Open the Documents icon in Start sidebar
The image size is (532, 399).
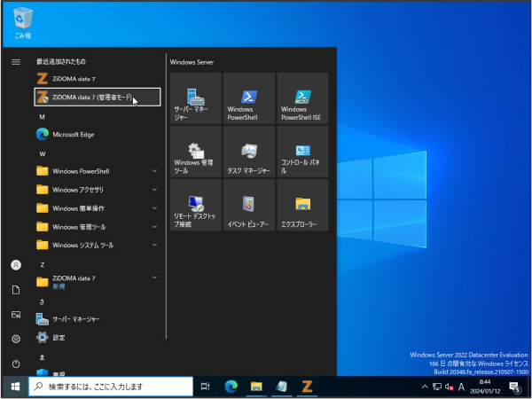pyautogui.click(x=16, y=290)
